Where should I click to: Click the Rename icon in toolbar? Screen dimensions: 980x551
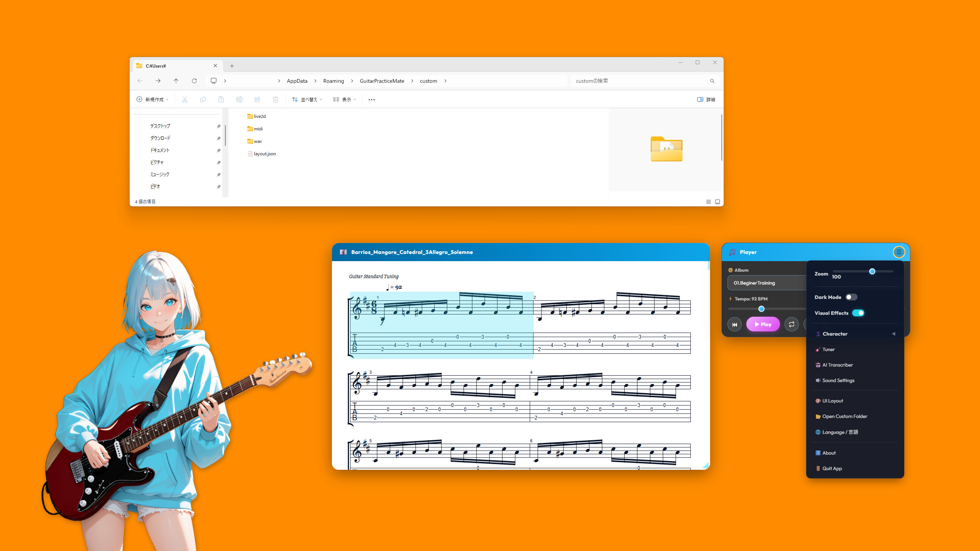click(x=239, y=99)
